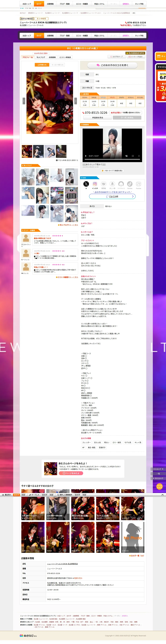The height and width of the screenshot is (644, 166).
Task: Click 女の子一覧 (12) link
Action: tap(137, 556)
